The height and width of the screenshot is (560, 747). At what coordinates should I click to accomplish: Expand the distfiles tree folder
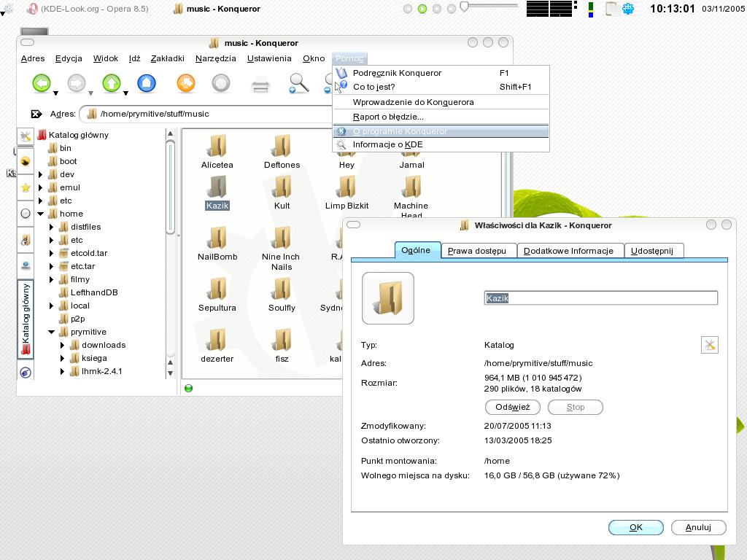[x=52, y=227]
